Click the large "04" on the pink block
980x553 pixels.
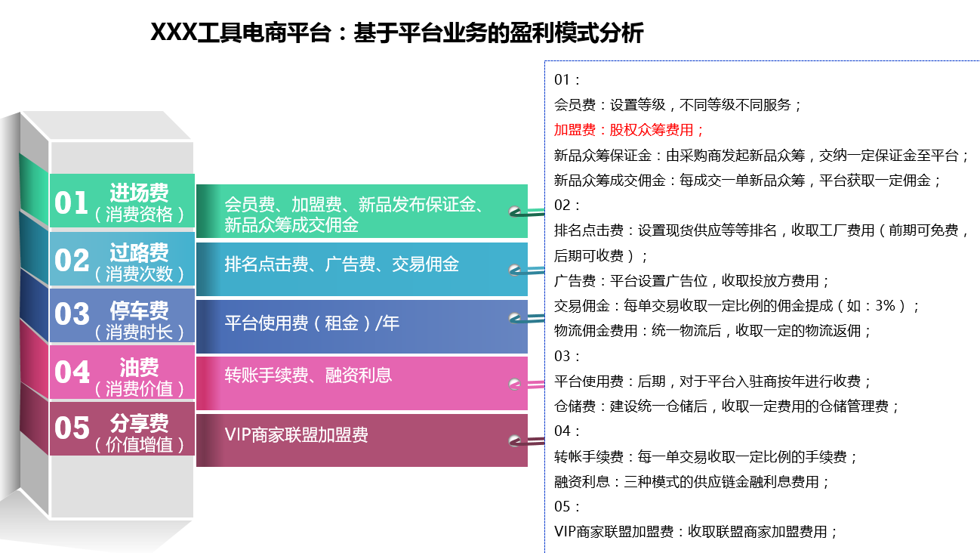pos(72,372)
